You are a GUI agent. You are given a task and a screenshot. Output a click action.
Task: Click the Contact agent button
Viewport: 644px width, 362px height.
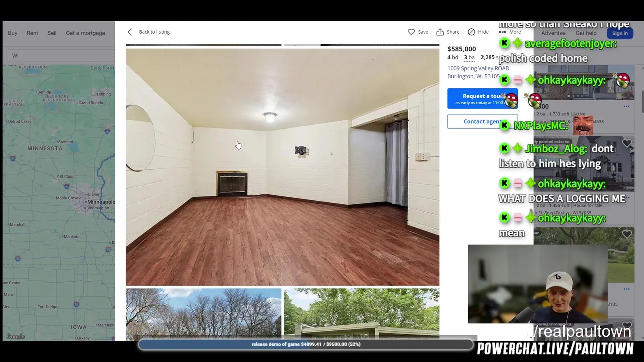click(x=482, y=121)
